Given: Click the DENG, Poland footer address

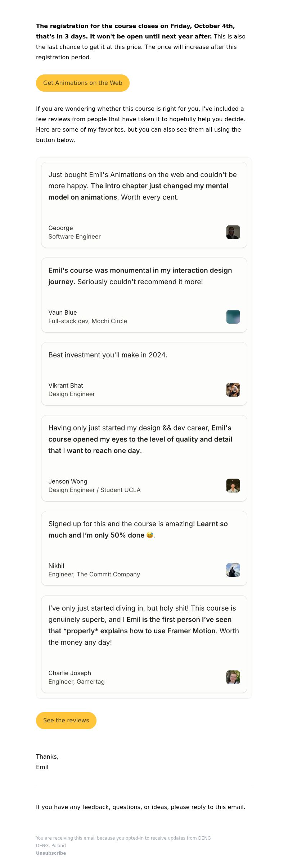Looking at the screenshot, I should 51,845.
